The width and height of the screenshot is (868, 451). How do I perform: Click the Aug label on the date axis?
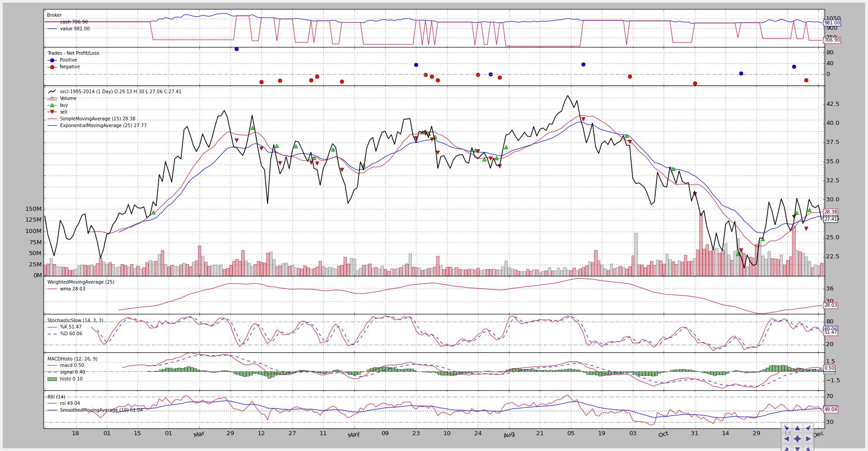tap(509, 434)
